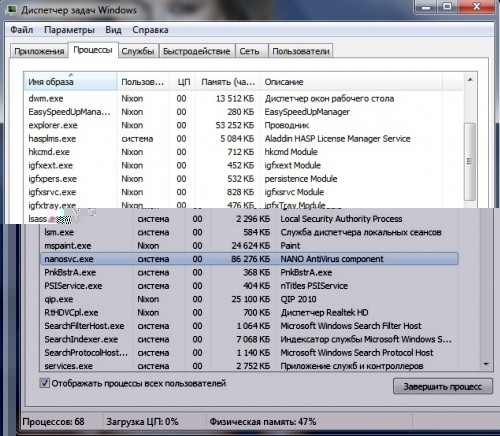500x436 pixels.
Task: Select the services.exe process
Action: pyautogui.click(x=249, y=365)
